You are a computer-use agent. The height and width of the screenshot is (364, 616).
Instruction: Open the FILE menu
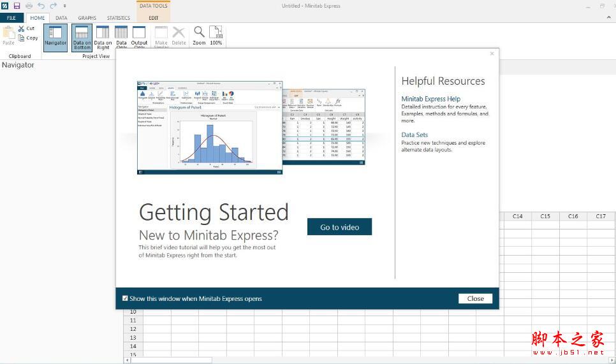coord(11,18)
